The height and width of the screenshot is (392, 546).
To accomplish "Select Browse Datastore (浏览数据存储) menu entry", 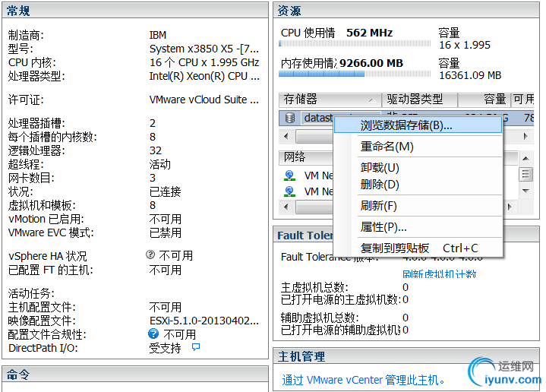I will 418,125.
